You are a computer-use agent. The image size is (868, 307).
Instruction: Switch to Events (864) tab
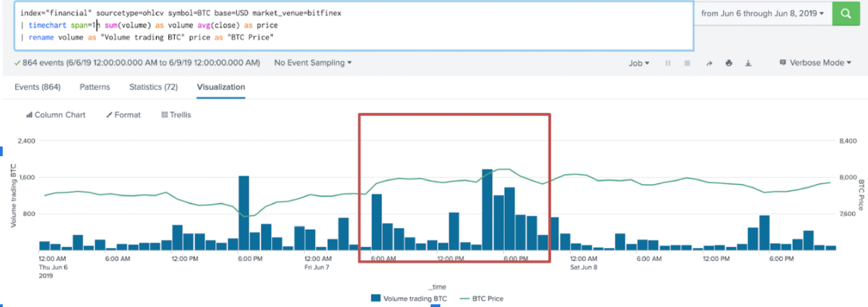click(x=37, y=87)
